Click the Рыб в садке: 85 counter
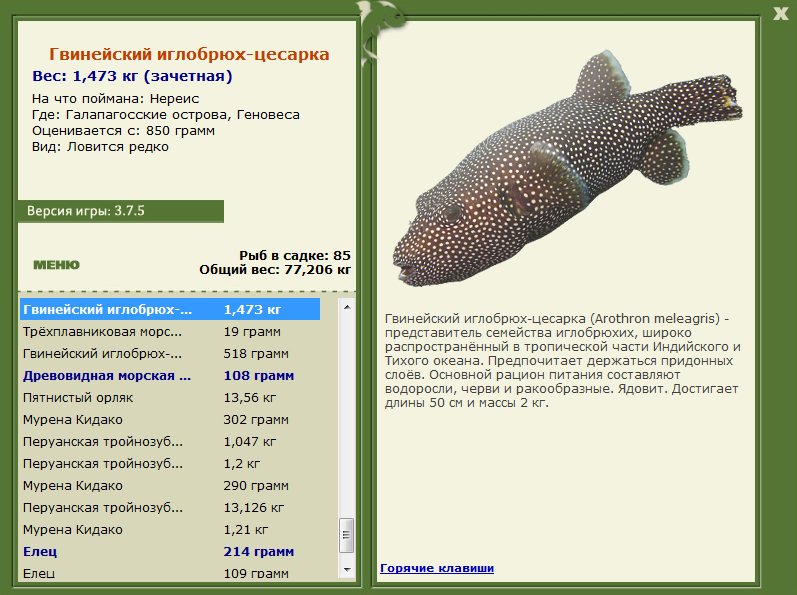797x595 pixels. 295,256
